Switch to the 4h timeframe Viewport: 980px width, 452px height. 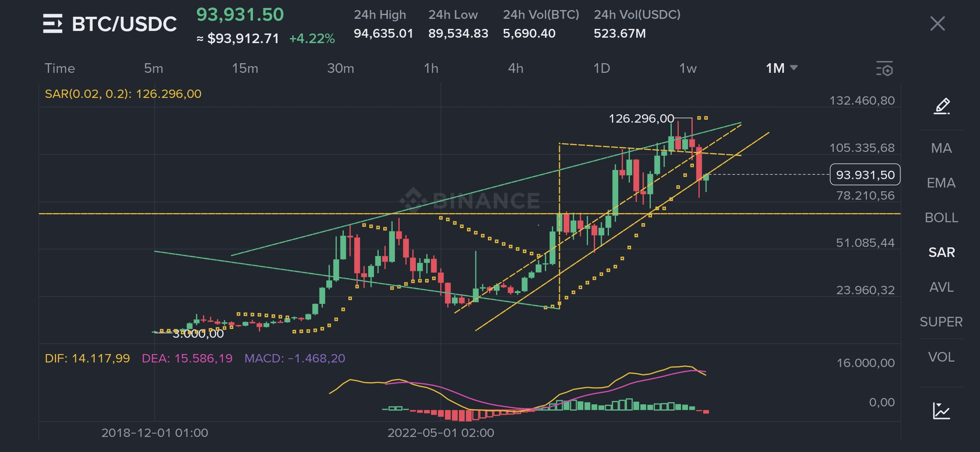coord(516,68)
